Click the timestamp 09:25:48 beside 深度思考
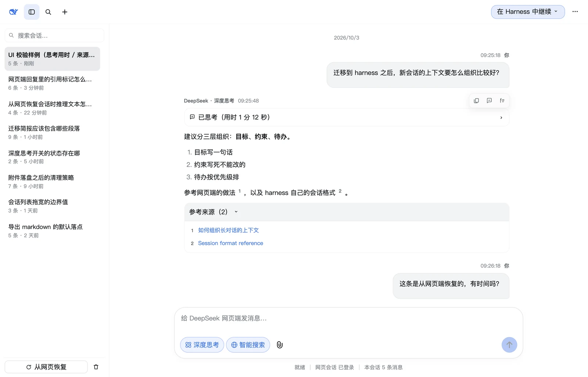Image resolution: width=588 pixels, height=377 pixels. tap(248, 101)
